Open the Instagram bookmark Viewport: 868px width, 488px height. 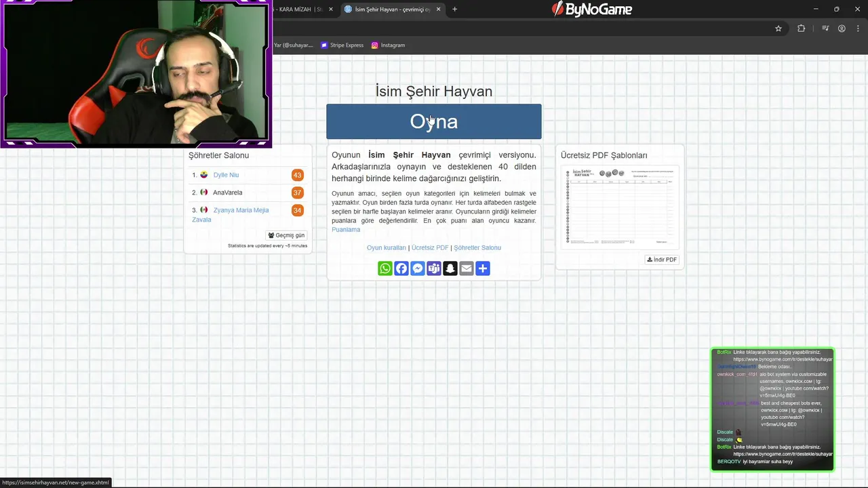pyautogui.click(x=388, y=45)
